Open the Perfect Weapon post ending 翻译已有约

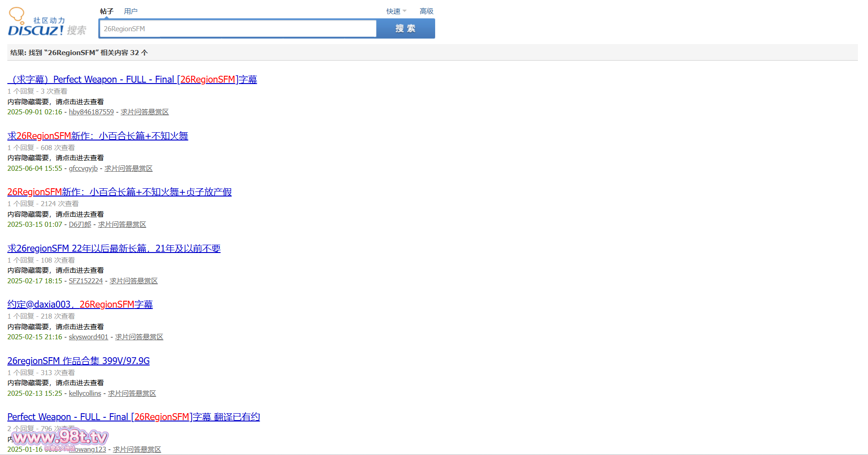pyautogui.click(x=134, y=417)
